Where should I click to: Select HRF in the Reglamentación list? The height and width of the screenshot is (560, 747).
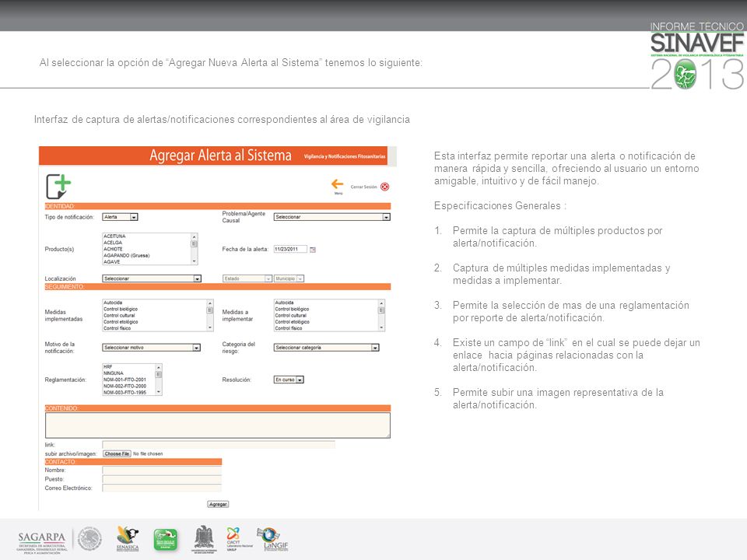coord(107,367)
